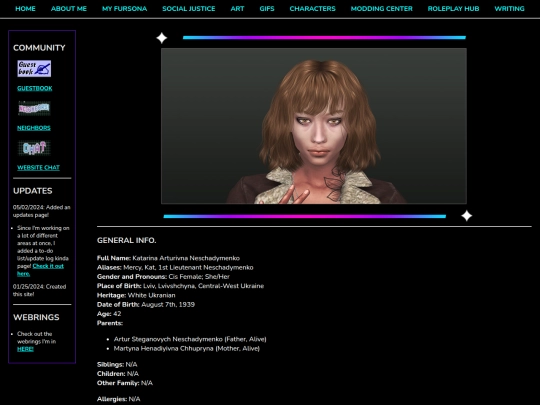540x405 pixels.
Task: Click Date of Birth line
Action: point(146,305)
